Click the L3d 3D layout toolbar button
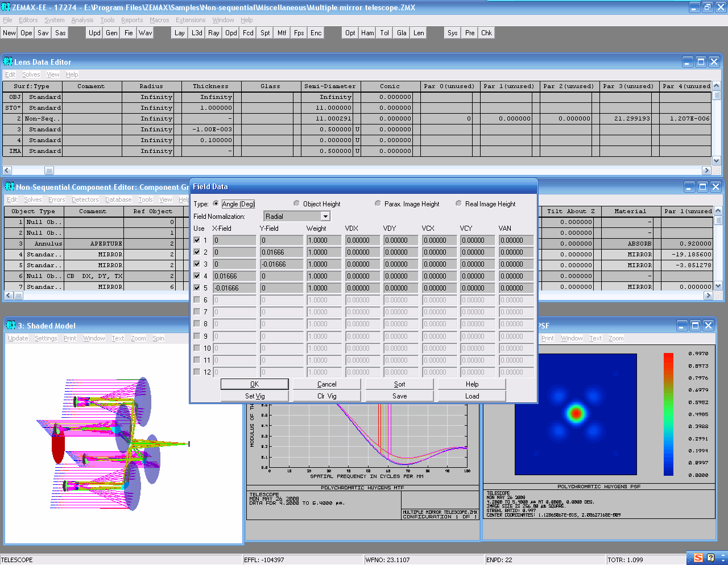The width and height of the screenshot is (728, 565). click(197, 33)
